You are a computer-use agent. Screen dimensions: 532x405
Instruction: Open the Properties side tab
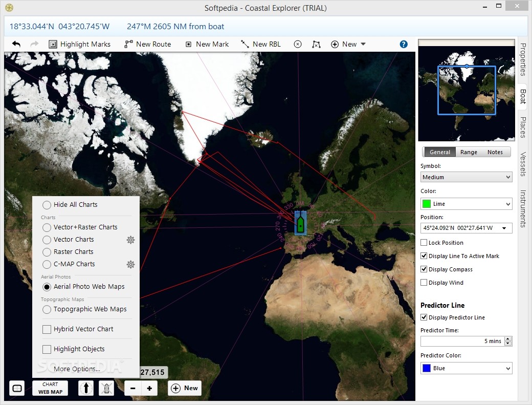[523, 59]
